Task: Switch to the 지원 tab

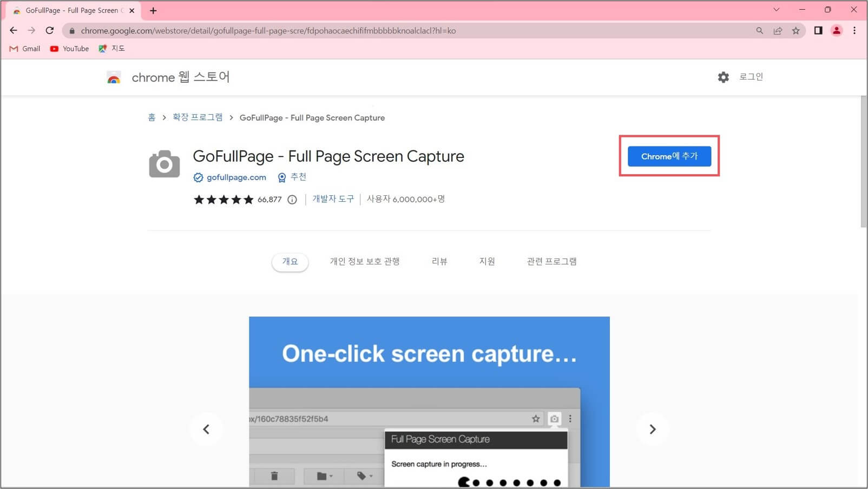Action: [x=487, y=262]
